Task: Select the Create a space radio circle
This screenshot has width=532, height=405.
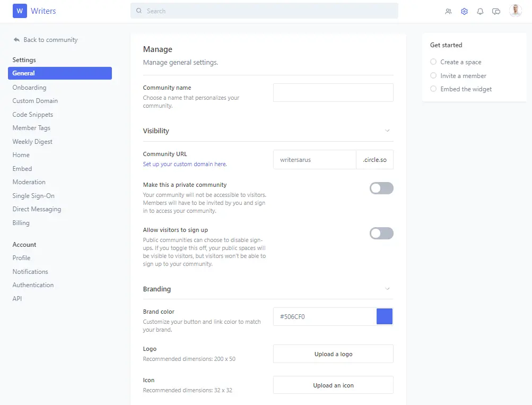Action: (x=433, y=62)
